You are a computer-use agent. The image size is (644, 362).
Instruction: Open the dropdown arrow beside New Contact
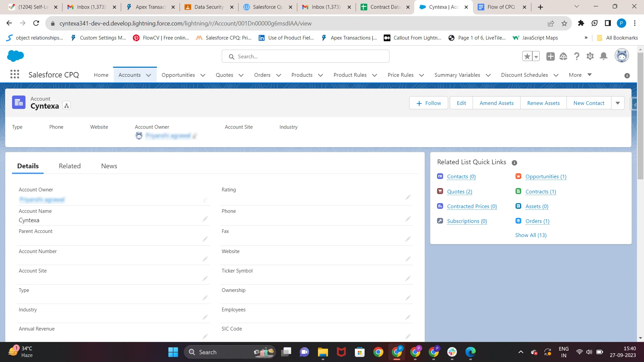point(618,103)
